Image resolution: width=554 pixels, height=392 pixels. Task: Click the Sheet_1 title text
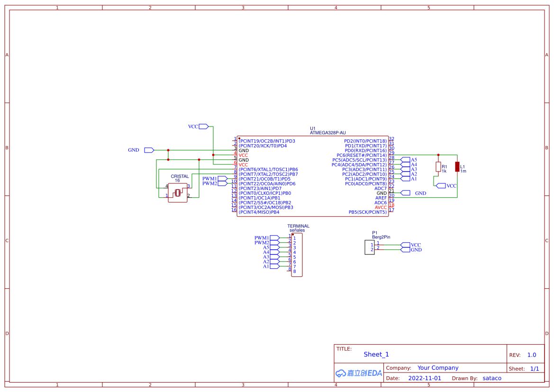[x=376, y=354]
